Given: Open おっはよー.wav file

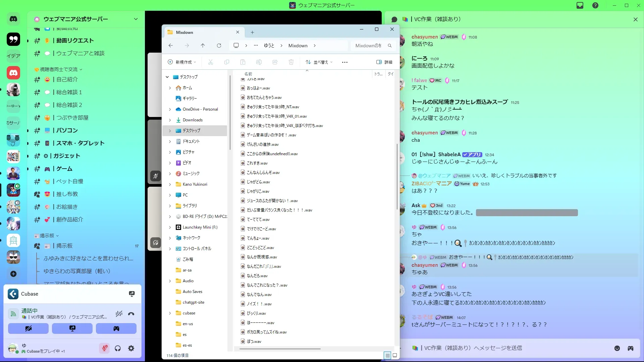Looking at the screenshot, I should [x=258, y=88].
